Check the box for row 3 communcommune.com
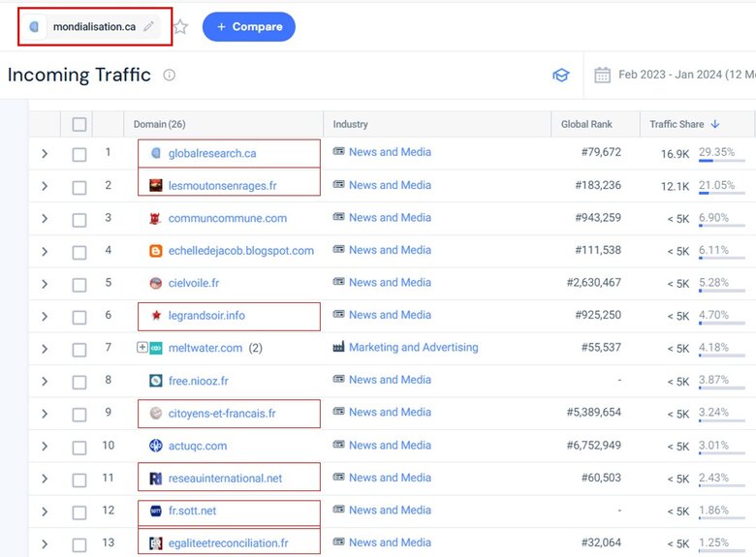Image resolution: width=756 pixels, height=557 pixels. click(x=79, y=220)
